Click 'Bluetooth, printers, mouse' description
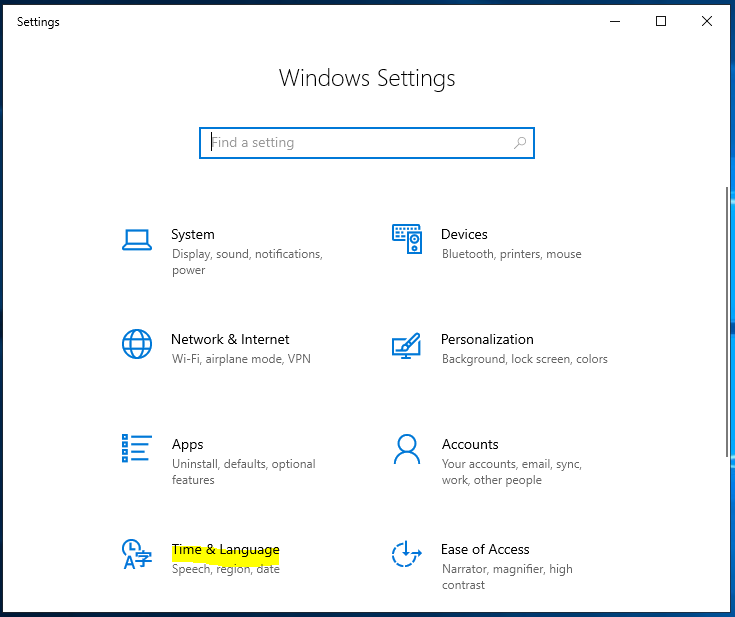This screenshot has height=617, width=735. coord(511,254)
